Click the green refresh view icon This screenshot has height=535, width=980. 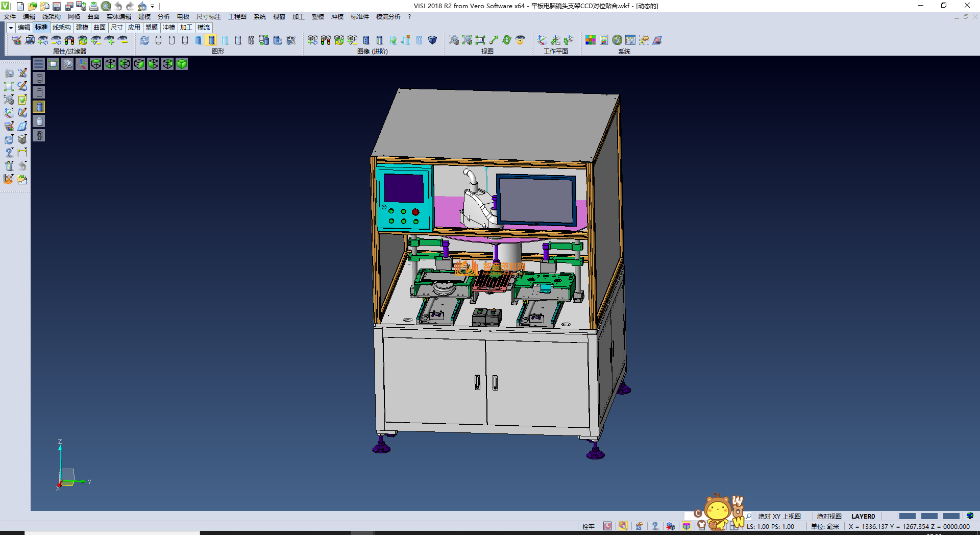[506, 40]
